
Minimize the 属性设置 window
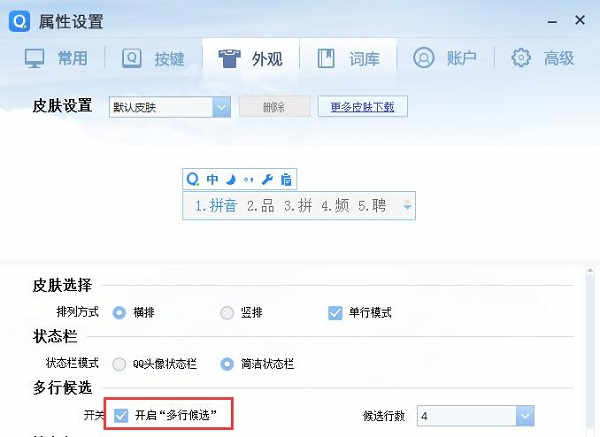(x=552, y=21)
